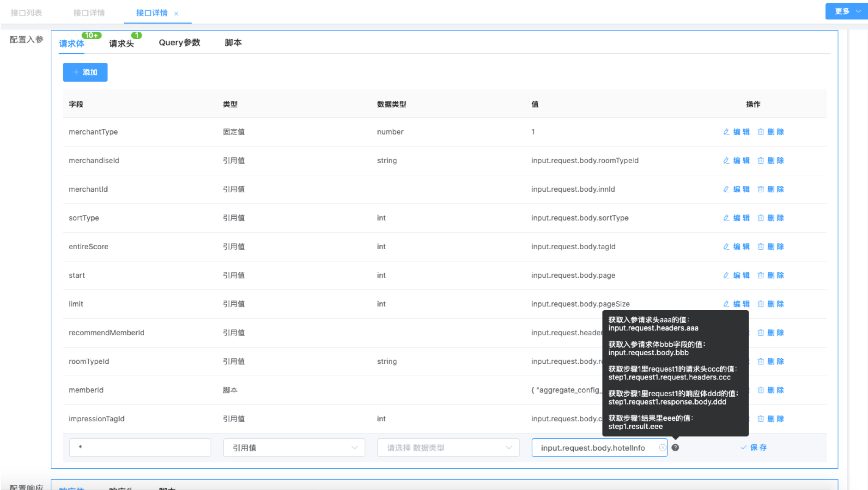
Task: Open the 请选择 数据类型 dropdown
Action: point(448,447)
